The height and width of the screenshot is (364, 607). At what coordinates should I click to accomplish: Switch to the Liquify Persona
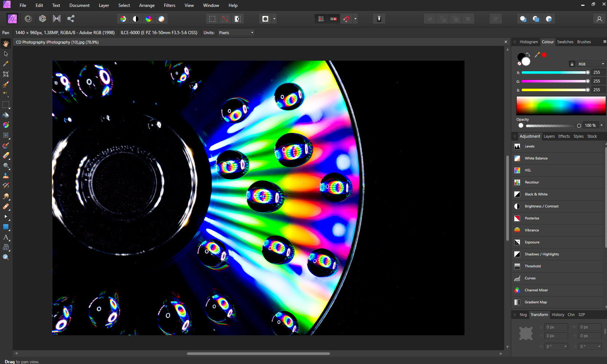(28, 19)
